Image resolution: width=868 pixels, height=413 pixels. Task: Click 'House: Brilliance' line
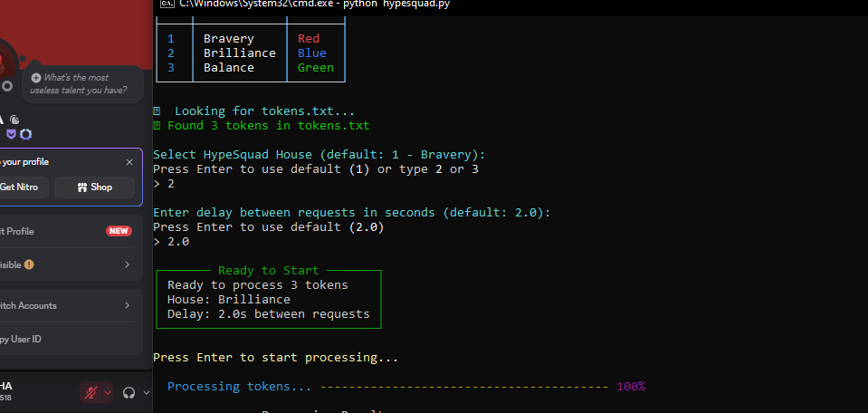point(229,300)
